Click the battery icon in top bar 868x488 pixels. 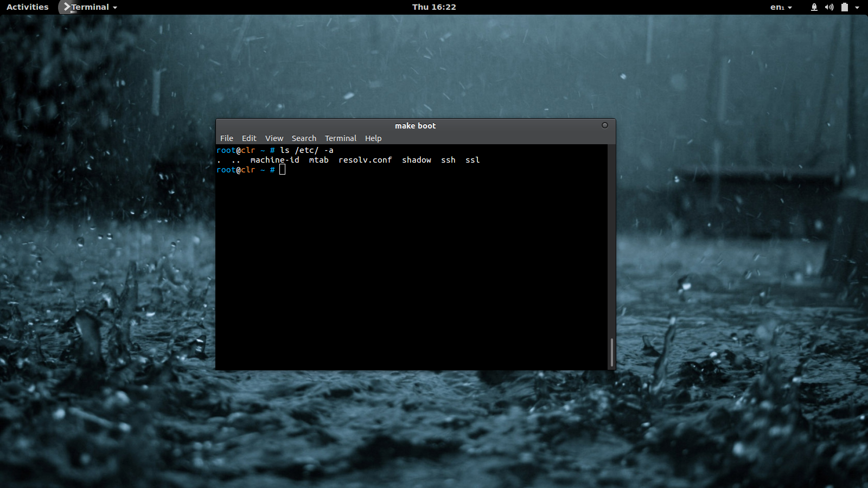[844, 7]
